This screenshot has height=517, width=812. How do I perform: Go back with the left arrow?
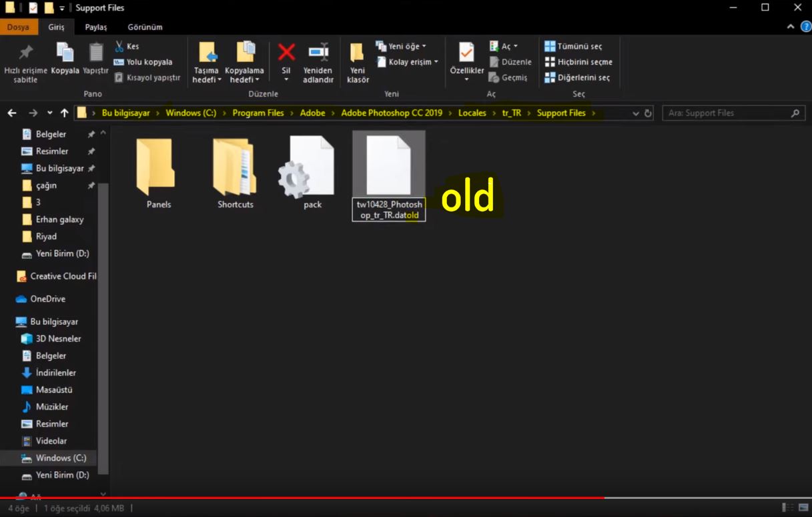pyautogui.click(x=12, y=113)
